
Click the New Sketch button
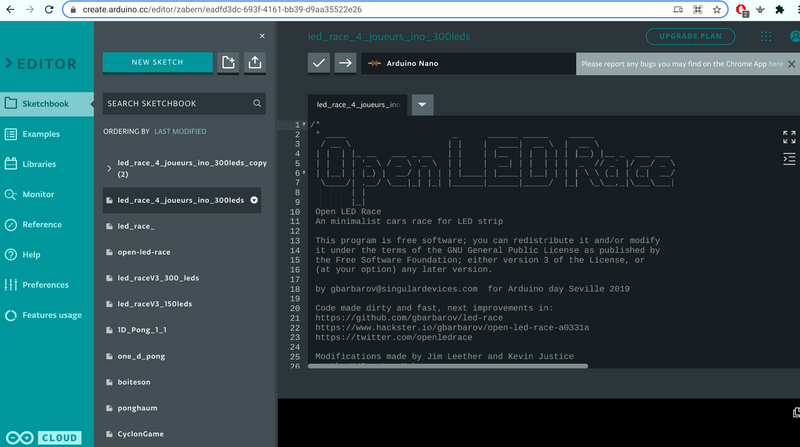pyautogui.click(x=157, y=62)
